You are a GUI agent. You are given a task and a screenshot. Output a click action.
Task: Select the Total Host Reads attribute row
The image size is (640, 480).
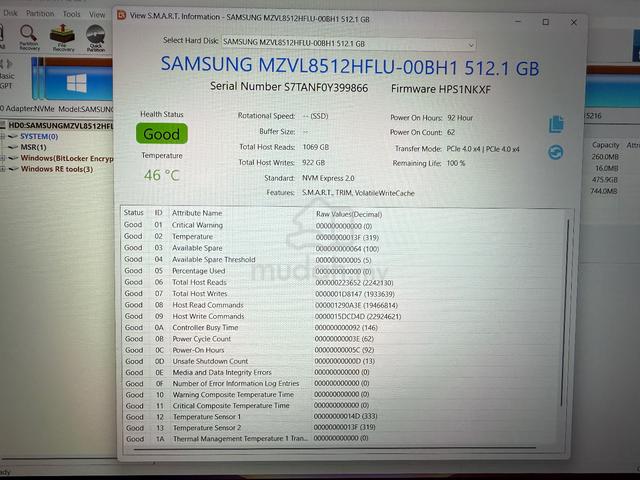click(x=343, y=282)
